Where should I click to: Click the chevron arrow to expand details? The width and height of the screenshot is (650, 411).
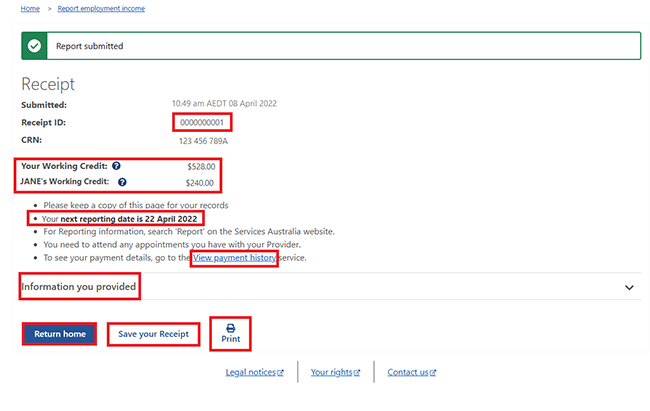click(629, 288)
